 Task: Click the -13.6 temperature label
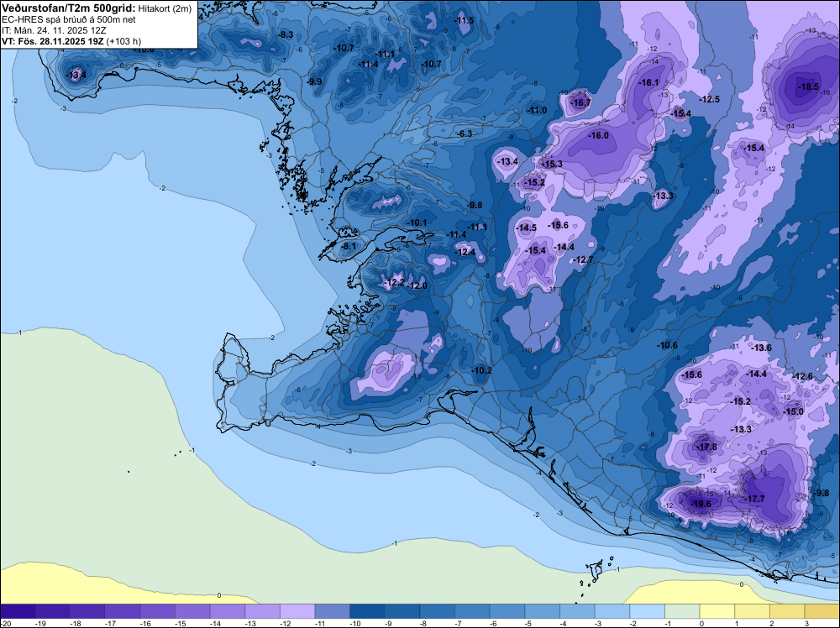(x=761, y=348)
